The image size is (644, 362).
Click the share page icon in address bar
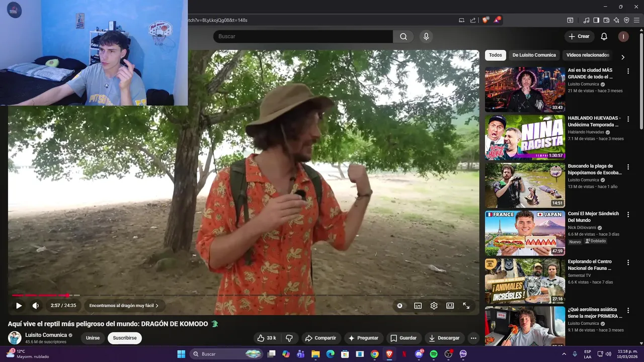tap(473, 20)
